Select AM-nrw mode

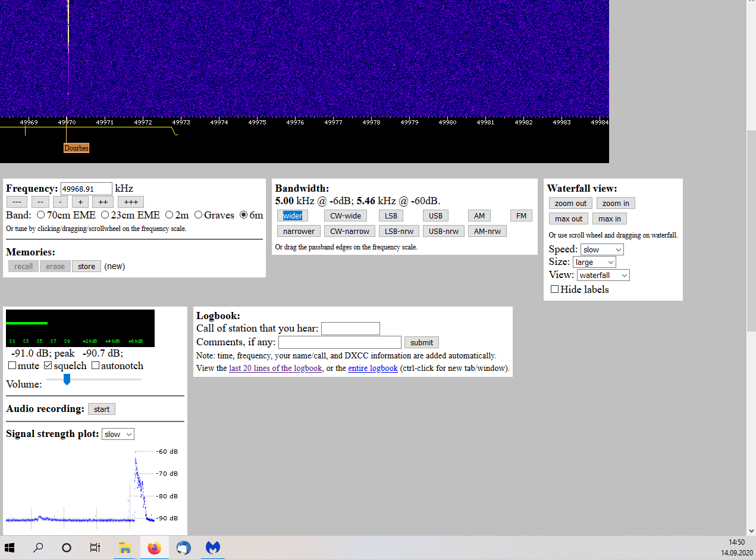coord(487,231)
